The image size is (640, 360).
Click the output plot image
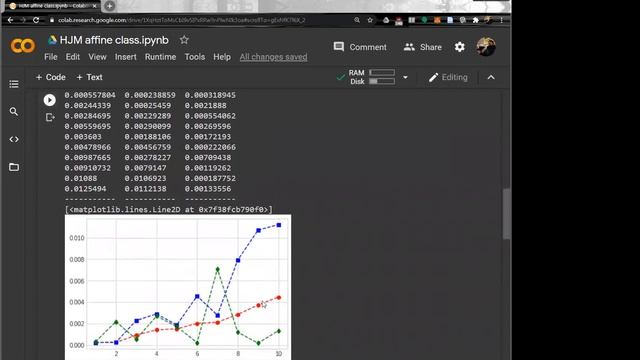pos(178,287)
